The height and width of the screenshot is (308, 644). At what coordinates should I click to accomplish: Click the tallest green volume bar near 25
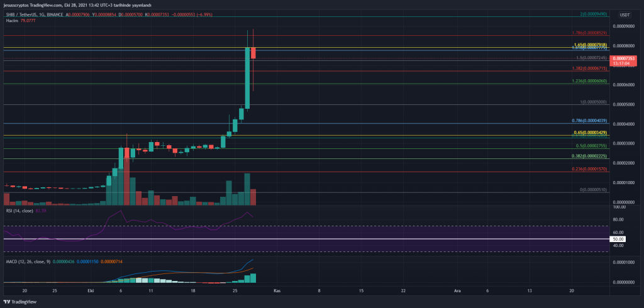(x=247, y=189)
